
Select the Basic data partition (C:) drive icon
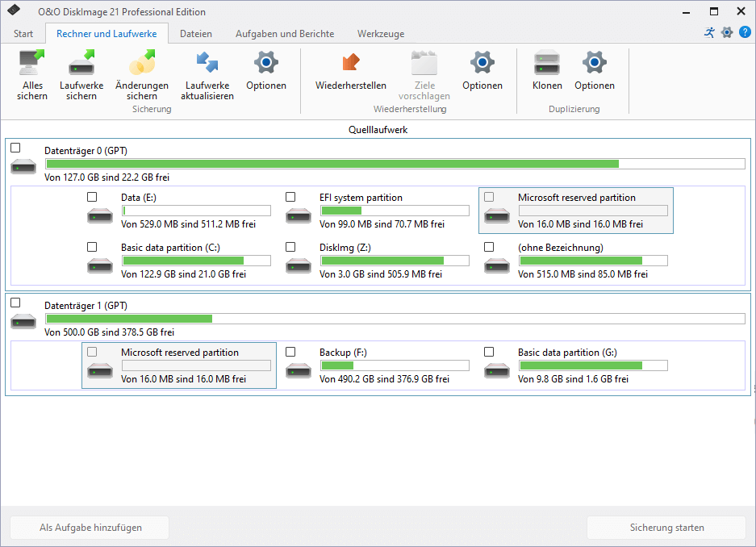tap(100, 265)
